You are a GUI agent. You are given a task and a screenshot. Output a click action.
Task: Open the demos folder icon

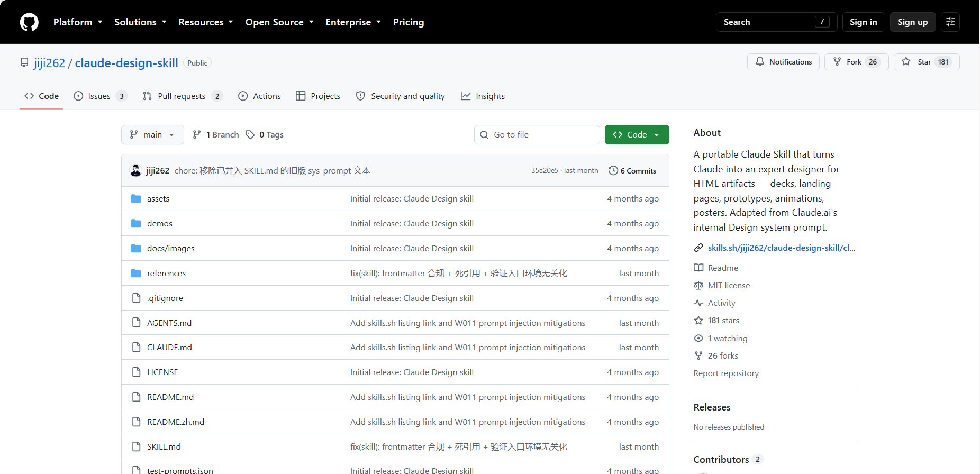coord(136,224)
